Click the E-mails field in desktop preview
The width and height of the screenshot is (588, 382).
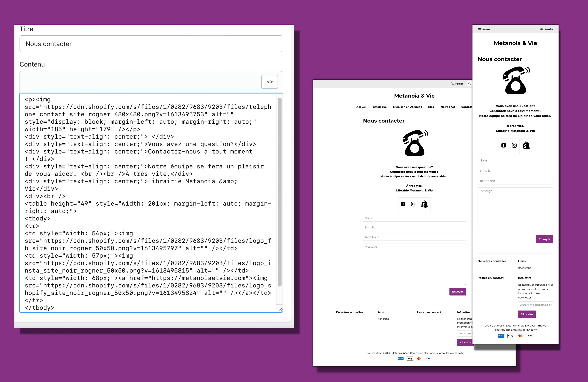coord(414,227)
